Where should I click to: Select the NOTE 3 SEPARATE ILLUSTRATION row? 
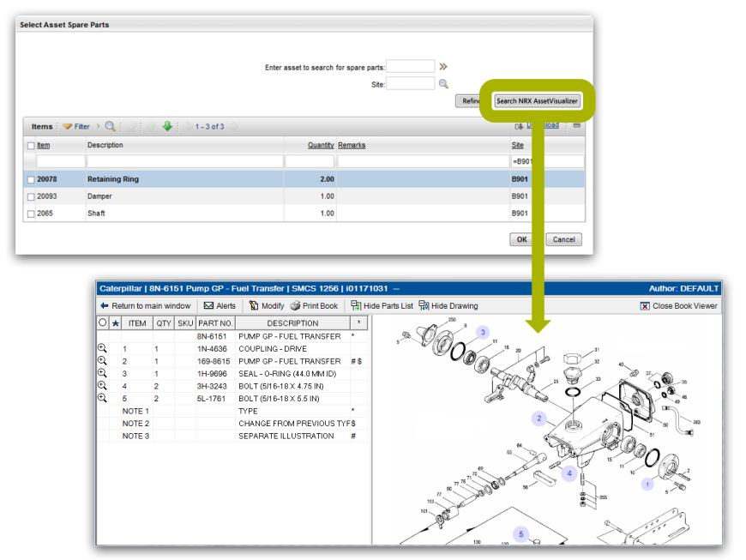tap(232, 436)
